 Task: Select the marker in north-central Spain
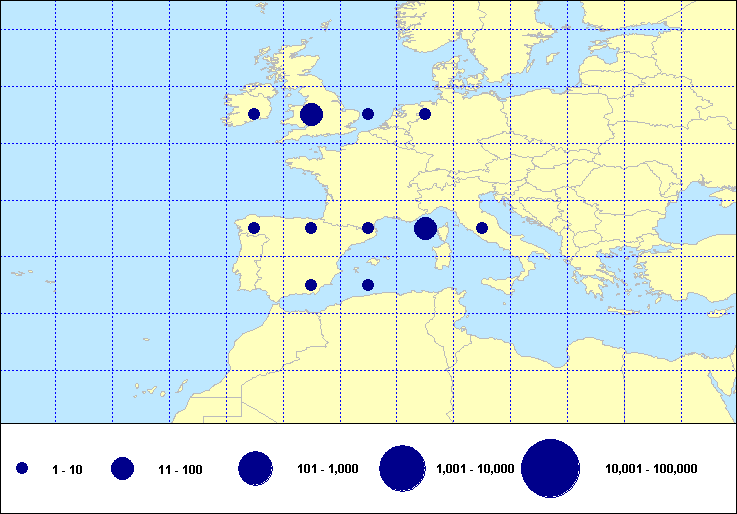[311, 228]
